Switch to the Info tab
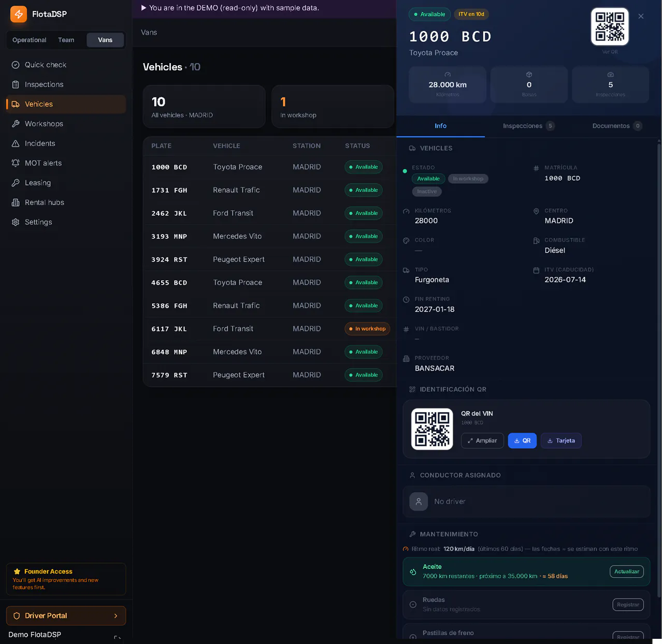 pyautogui.click(x=440, y=126)
